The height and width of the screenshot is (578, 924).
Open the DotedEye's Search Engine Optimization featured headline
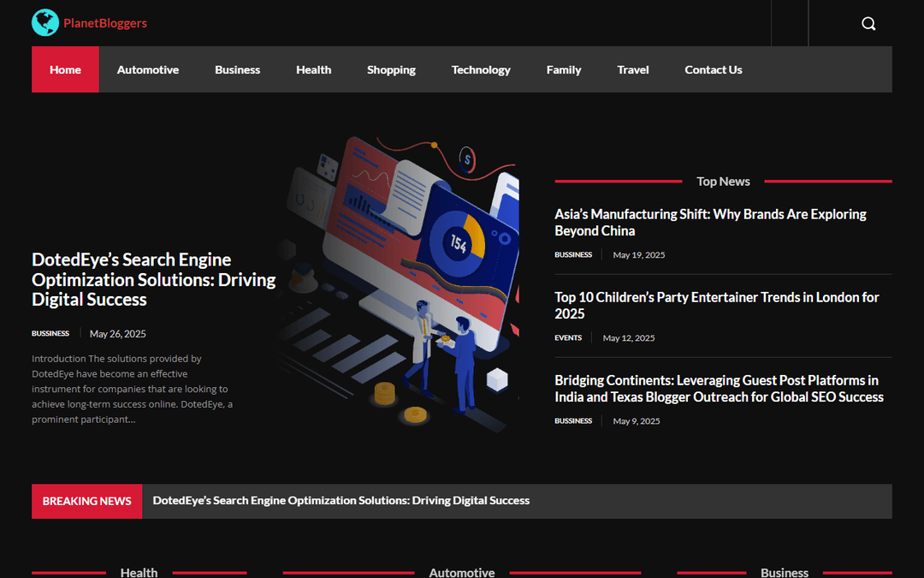[x=154, y=279]
